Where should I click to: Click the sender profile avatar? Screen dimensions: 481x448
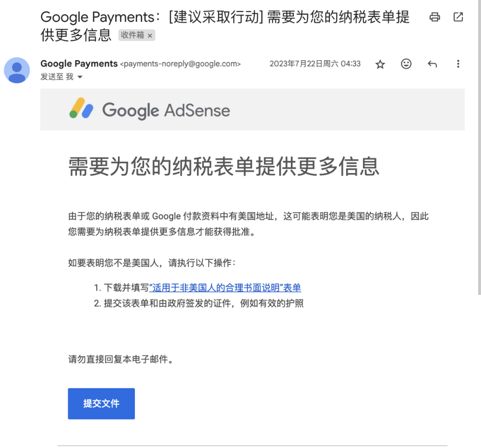[17, 70]
